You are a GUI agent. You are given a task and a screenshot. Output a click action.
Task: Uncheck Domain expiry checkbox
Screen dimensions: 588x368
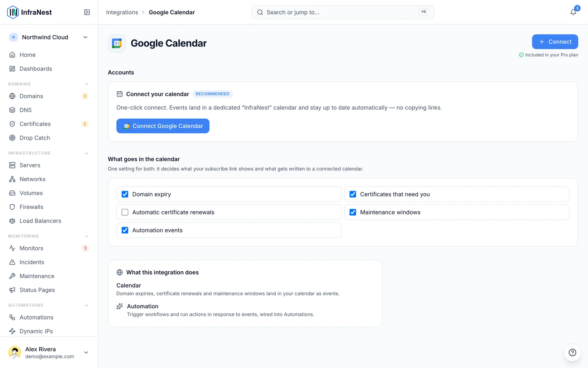(125, 194)
